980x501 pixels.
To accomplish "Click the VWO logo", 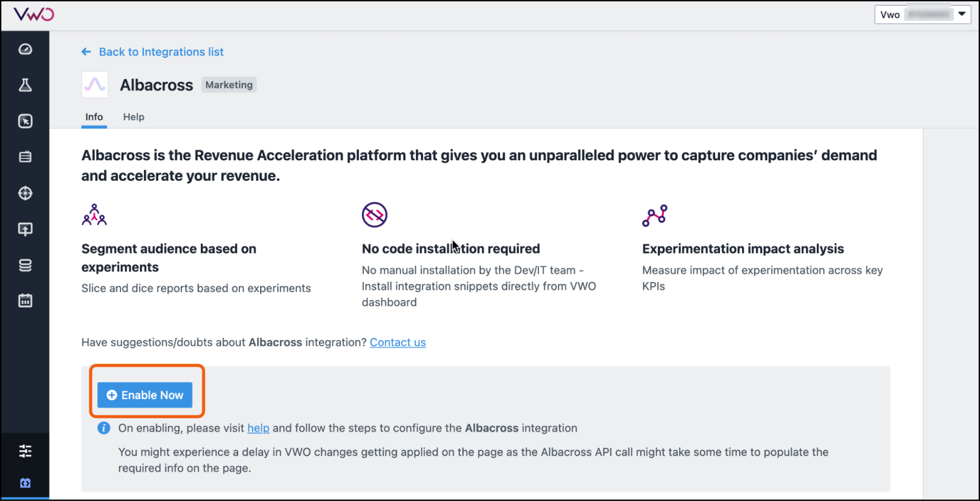I will click(x=34, y=14).
